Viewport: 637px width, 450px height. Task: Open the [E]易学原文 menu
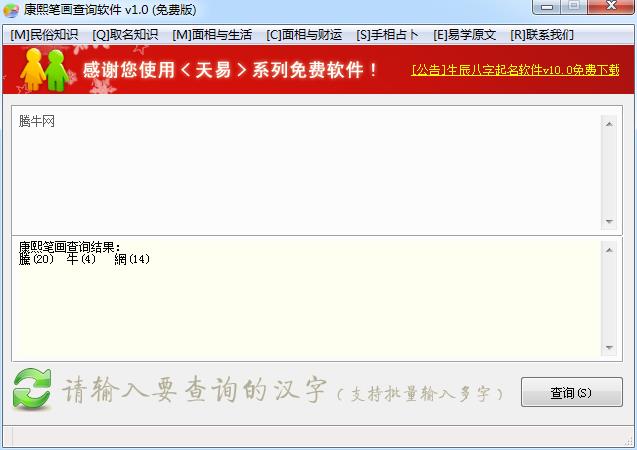[464, 35]
